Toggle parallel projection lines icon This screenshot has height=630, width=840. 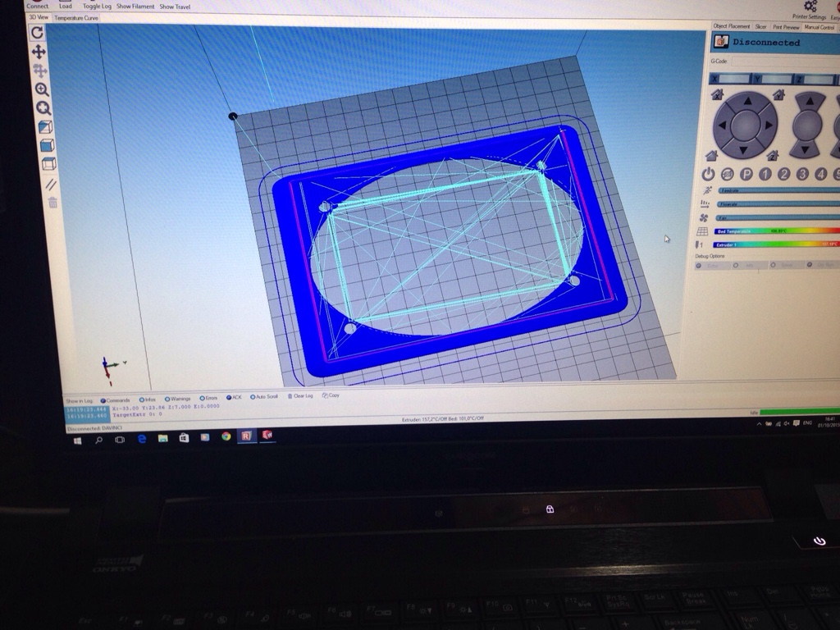click(x=50, y=185)
